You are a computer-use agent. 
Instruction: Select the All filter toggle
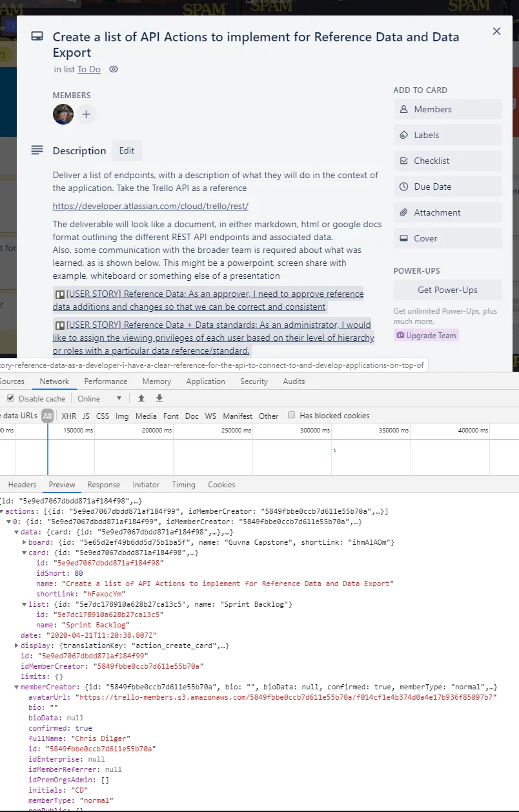pos(47,416)
